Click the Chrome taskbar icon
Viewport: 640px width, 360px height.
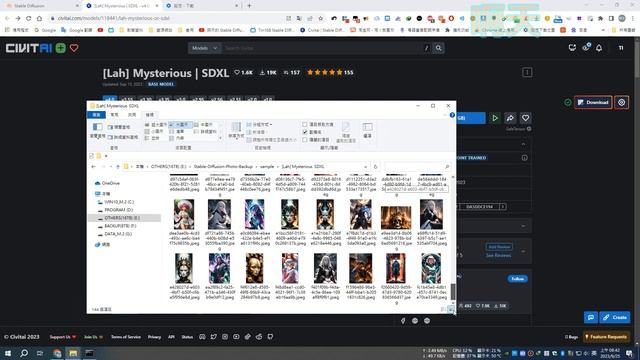pyautogui.click(x=57, y=353)
